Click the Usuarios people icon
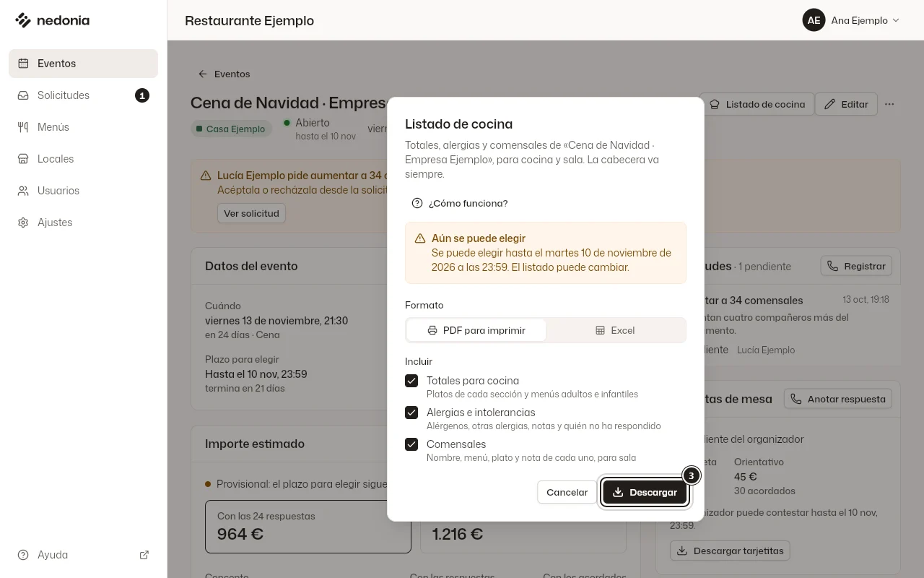 [x=23, y=191]
